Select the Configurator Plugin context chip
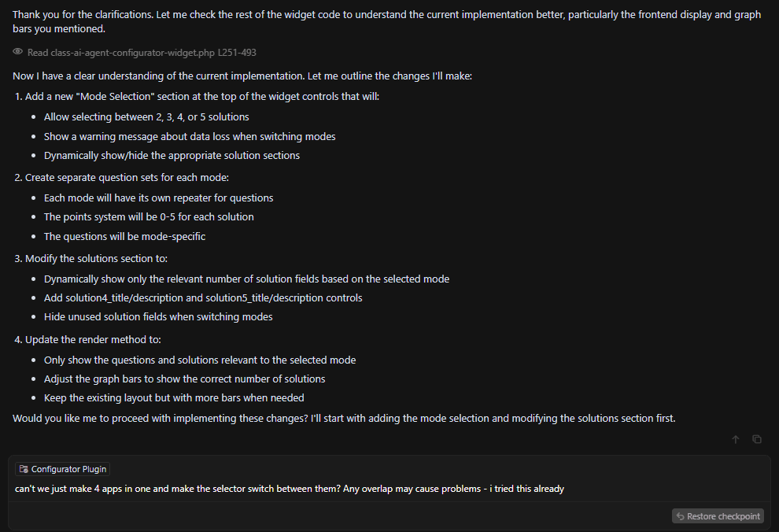The height and width of the screenshot is (532, 779). 63,469
